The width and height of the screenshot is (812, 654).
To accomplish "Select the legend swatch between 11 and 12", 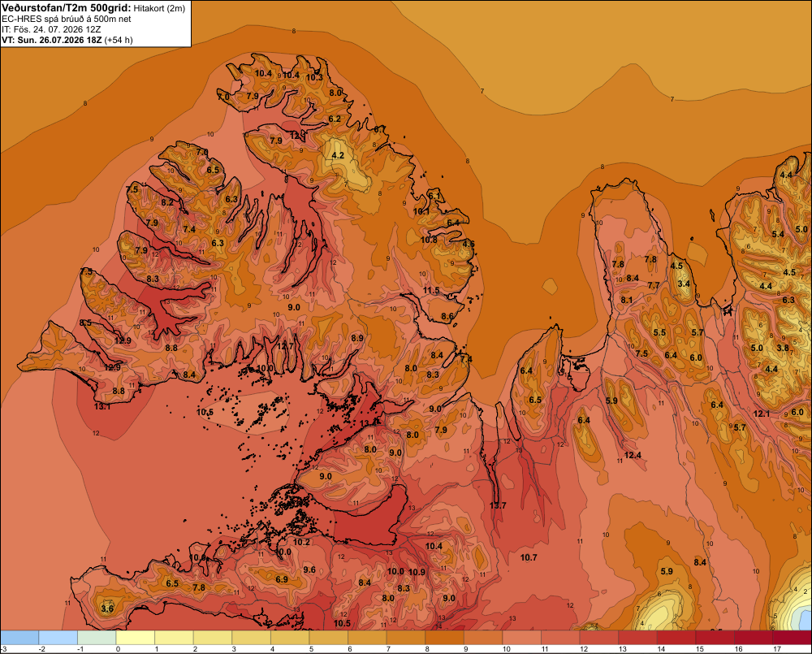I will [560, 638].
